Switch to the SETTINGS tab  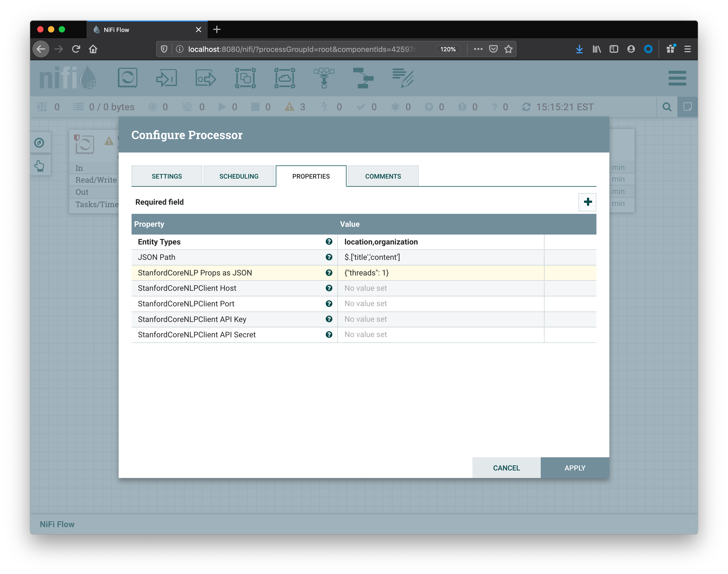pos(166,175)
